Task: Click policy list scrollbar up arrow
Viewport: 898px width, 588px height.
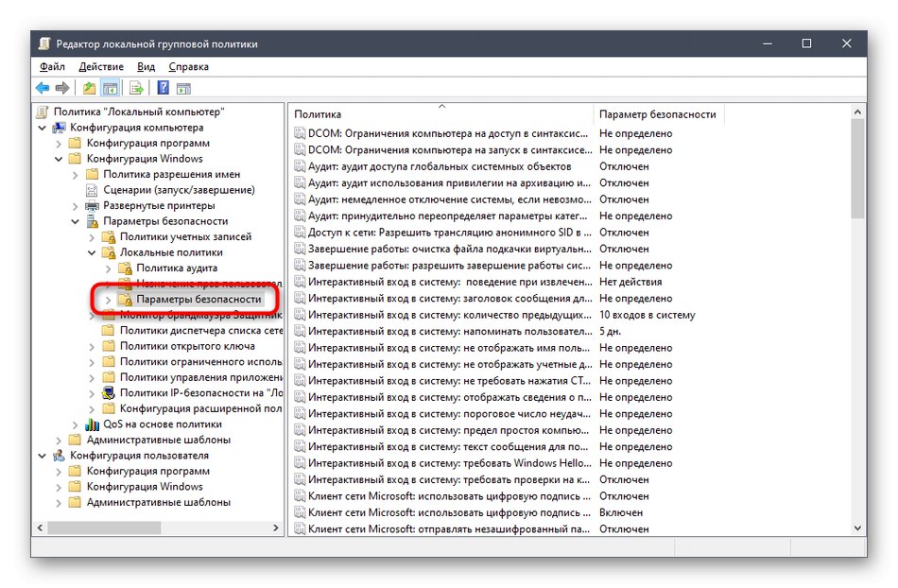Action: 857,112
